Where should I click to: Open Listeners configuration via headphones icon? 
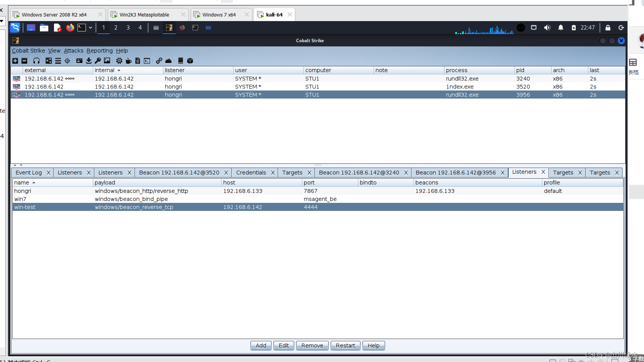[36, 61]
